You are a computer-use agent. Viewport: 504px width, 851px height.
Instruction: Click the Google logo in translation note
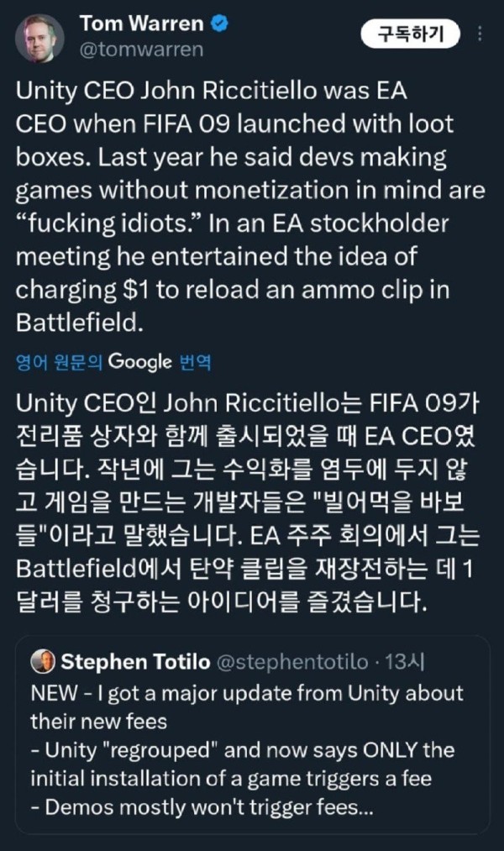[x=140, y=362]
